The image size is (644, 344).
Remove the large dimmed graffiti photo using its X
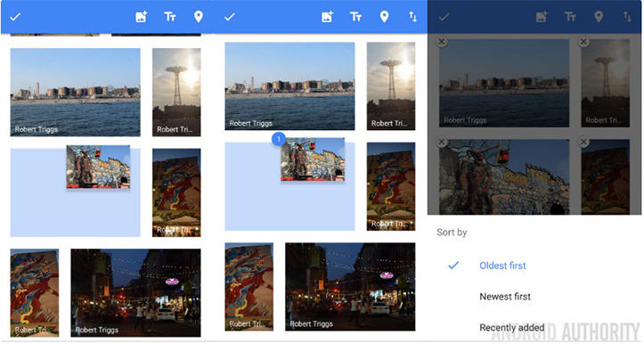442,142
